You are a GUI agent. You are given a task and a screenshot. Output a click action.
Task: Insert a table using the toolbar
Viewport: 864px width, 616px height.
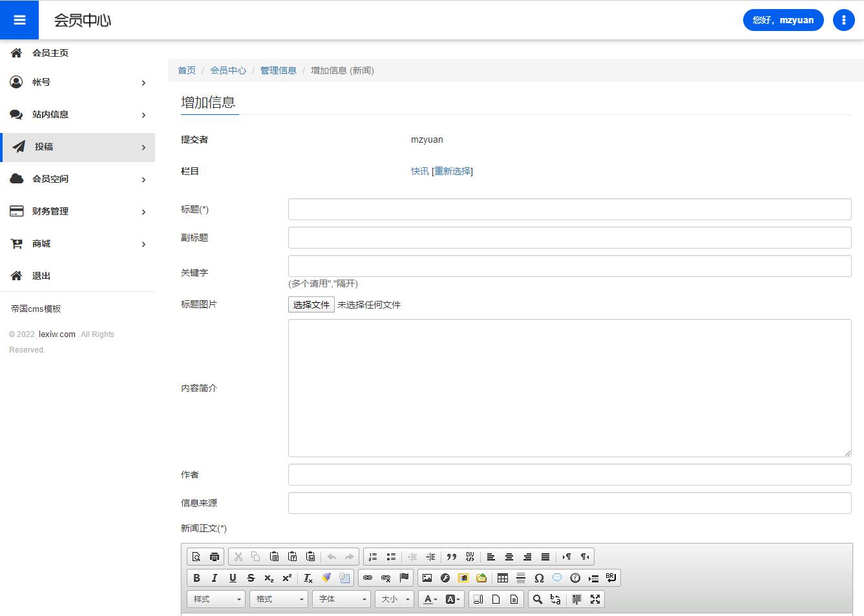coord(502,578)
